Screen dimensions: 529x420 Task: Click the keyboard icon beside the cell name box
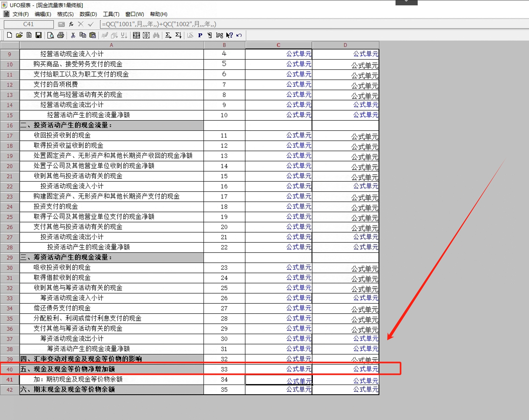[x=61, y=24]
